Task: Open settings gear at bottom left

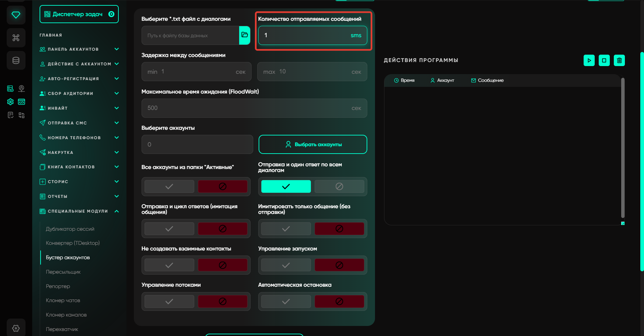Action: [16, 328]
